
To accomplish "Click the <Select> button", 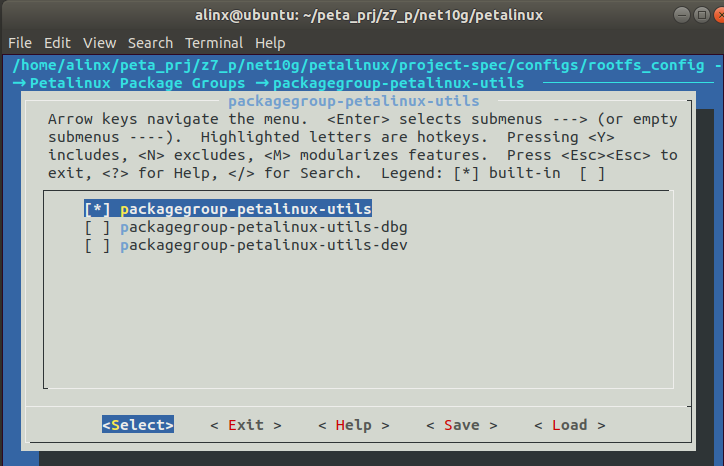I will [x=138, y=424].
